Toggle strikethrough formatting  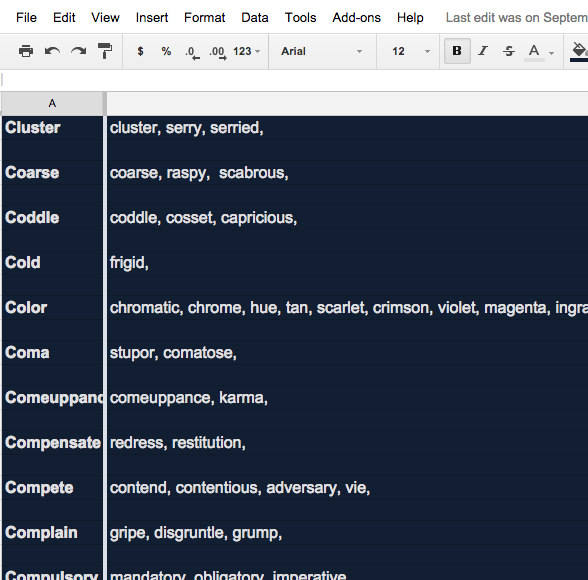(x=509, y=51)
